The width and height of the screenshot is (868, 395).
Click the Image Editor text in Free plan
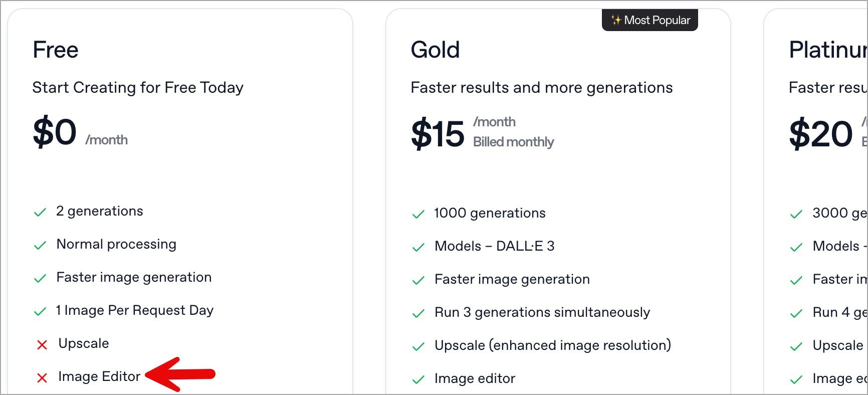[99, 376]
